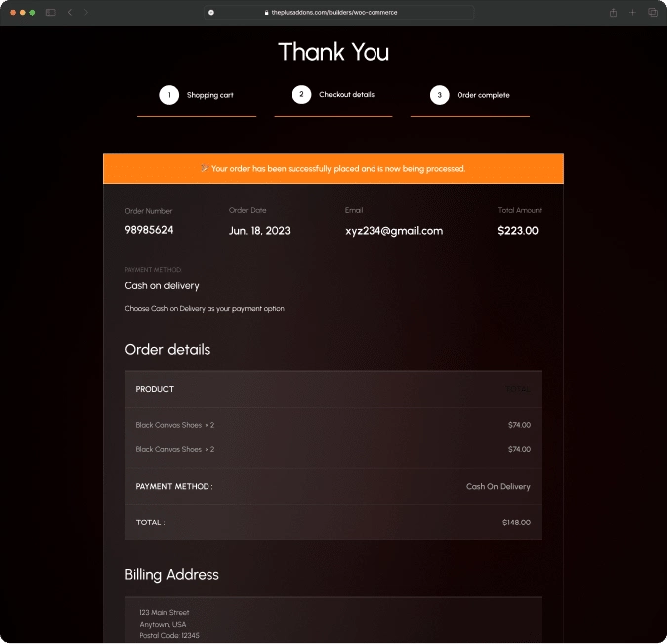Click the step 3 circle icon
The height and width of the screenshot is (644, 667).
coord(439,95)
